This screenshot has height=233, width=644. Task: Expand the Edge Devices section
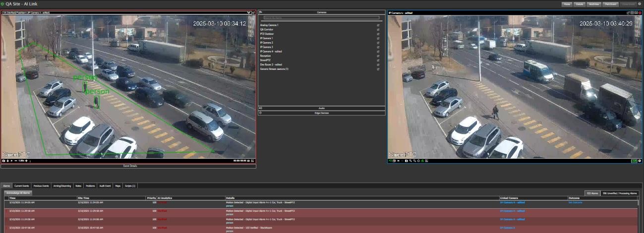pos(322,113)
